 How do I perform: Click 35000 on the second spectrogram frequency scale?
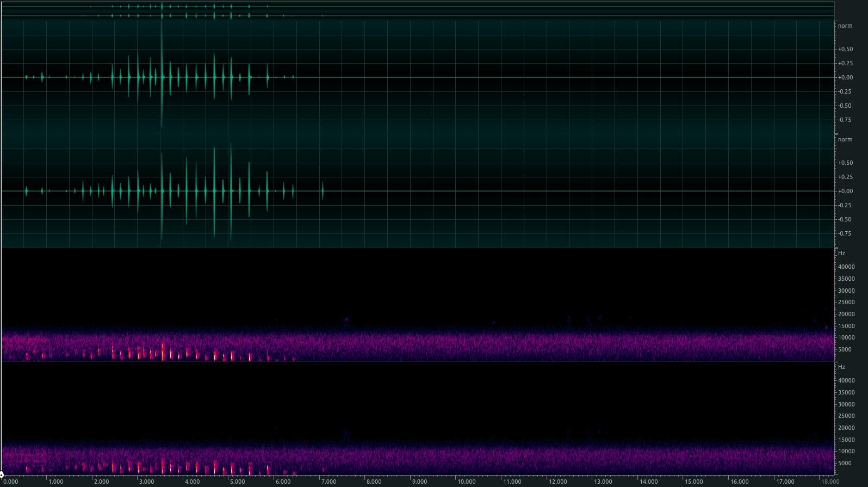(846, 392)
